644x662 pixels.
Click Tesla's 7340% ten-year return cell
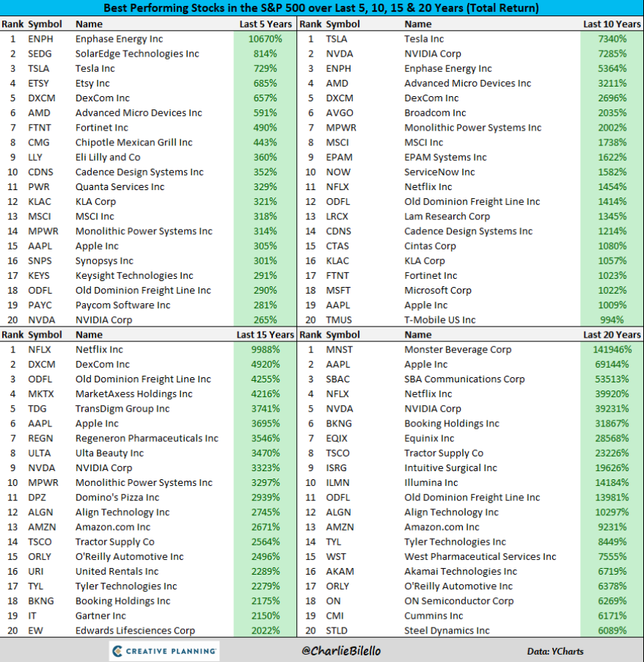point(612,39)
